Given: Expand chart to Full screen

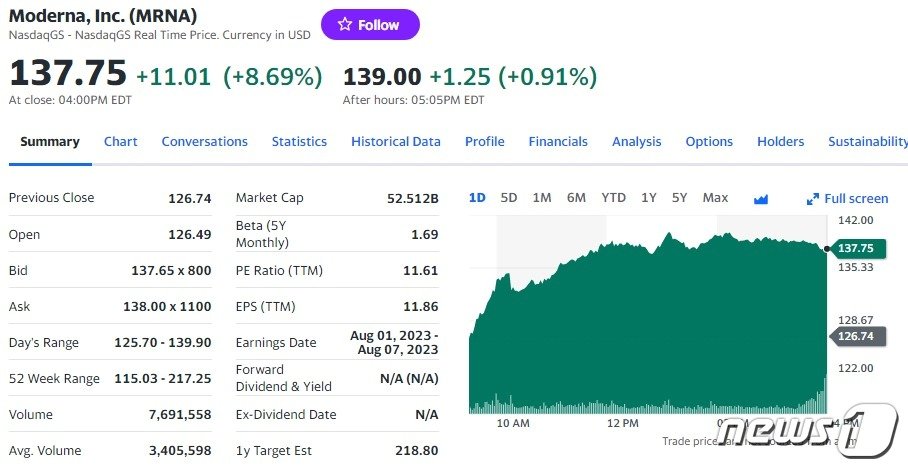Looking at the screenshot, I should (x=847, y=199).
